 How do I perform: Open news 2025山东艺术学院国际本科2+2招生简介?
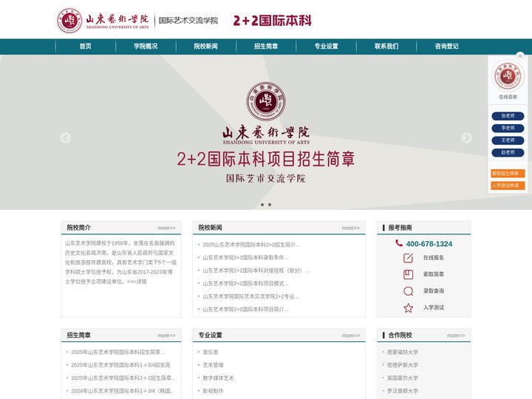pos(251,245)
